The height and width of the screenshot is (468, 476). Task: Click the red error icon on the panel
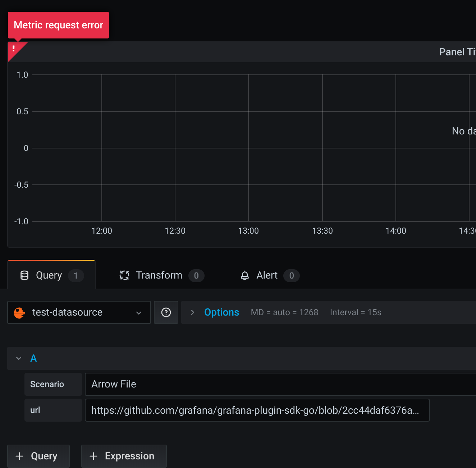[x=14, y=49]
